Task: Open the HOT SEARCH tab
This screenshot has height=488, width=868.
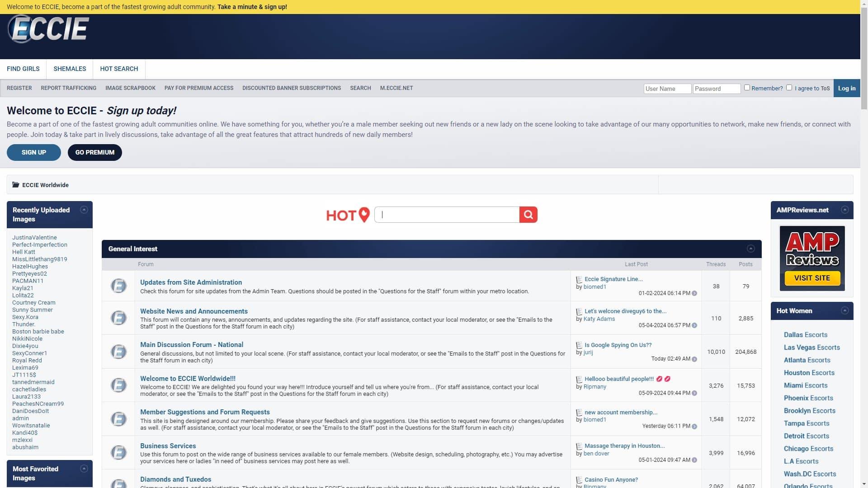Action: pos(119,69)
